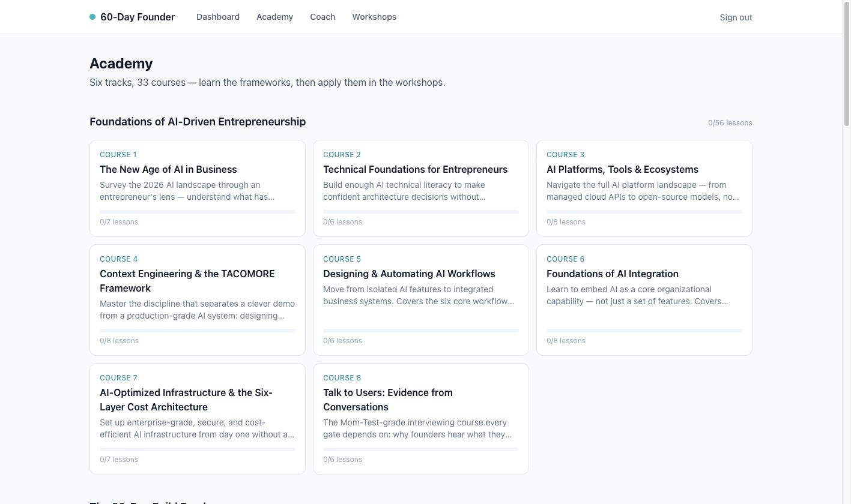Click the 0/7 lessons text in Course 1

coord(119,222)
